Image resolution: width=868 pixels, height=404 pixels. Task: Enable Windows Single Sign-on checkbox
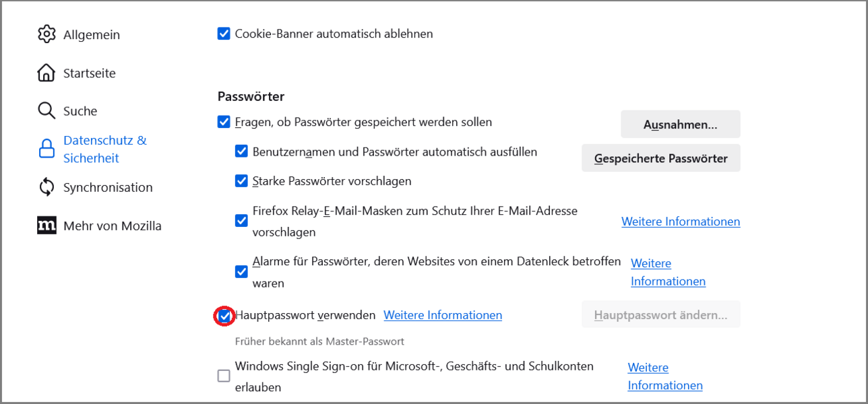coord(224,376)
